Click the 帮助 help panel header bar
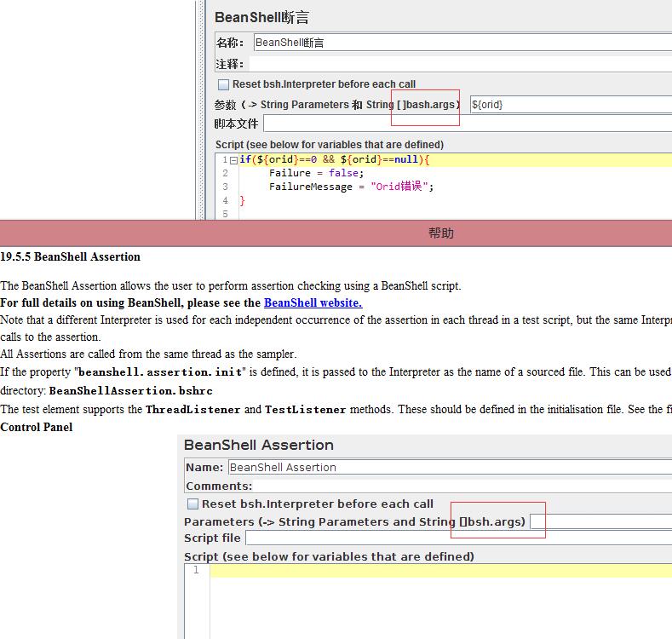The image size is (672, 639). (440, 233)
